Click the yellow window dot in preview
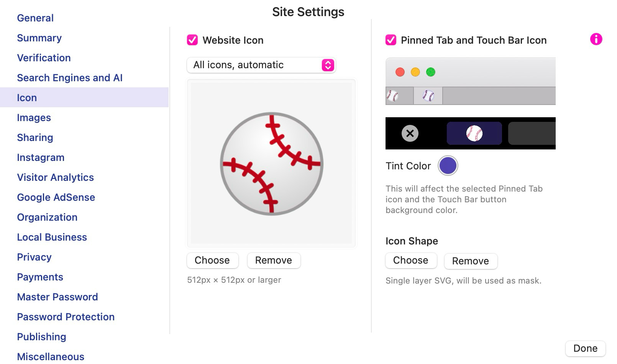Image resolution: width=617 pixels, height=364 pixels. (415, 72)
